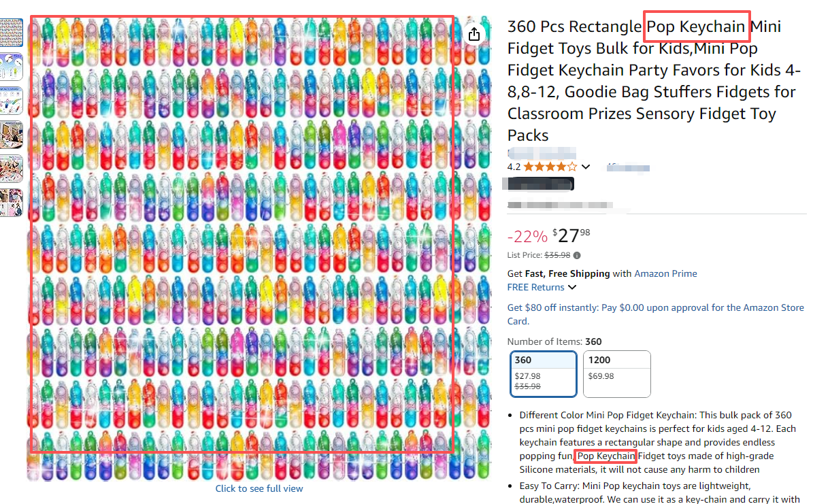Choose the 1200 items option
The width and height of the screenshot is (813, 504).
[616, 373]
